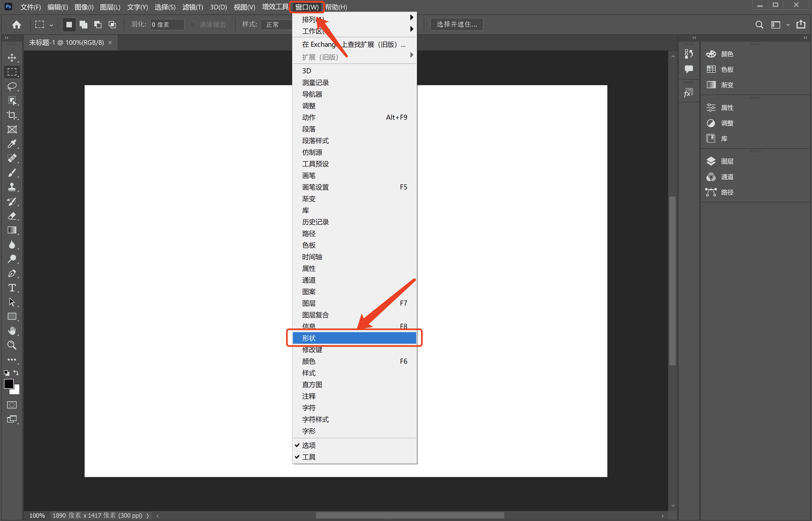
Task: Click the foreground color swatch
Action: (9, 384)
